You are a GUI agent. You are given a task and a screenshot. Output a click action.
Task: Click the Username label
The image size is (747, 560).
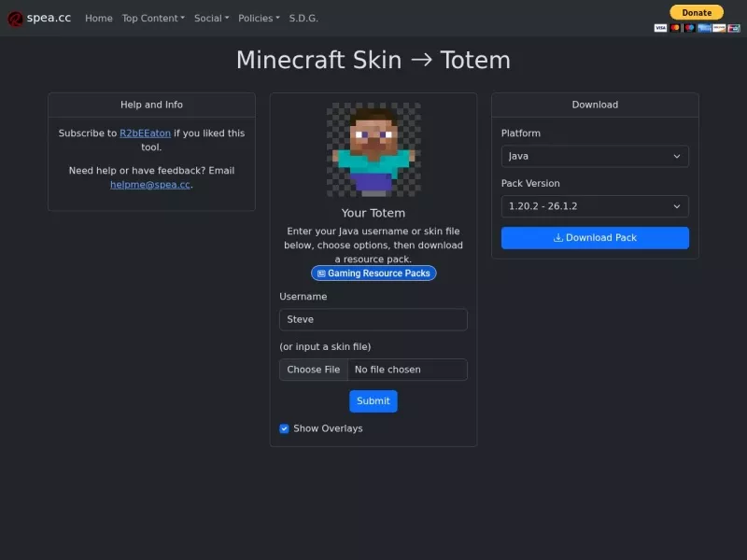(x=303, y=297)
